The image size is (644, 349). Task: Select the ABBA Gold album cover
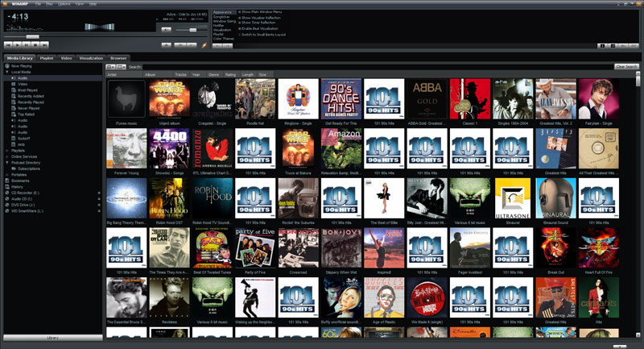[427, 99]
